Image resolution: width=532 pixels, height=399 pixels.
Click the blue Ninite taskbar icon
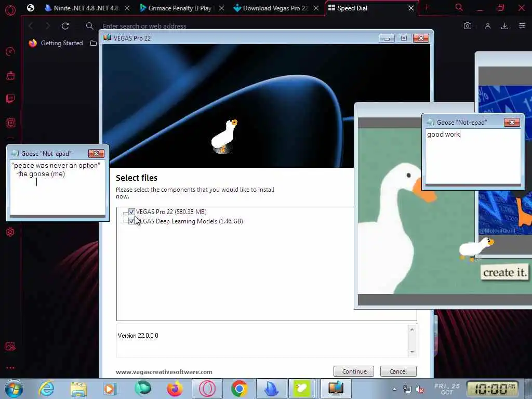point(271,389)
